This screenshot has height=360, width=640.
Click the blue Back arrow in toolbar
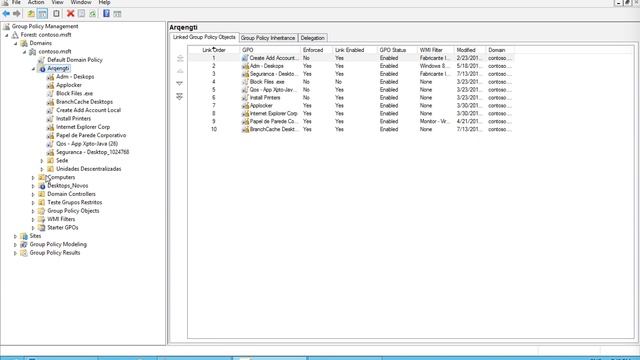6,13
